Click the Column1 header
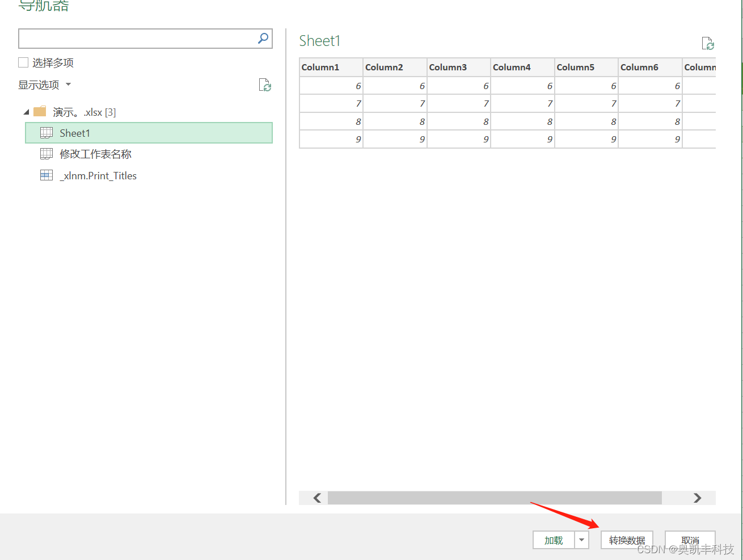The width and height of the screenshot is (743, 560). pos(331,67)
